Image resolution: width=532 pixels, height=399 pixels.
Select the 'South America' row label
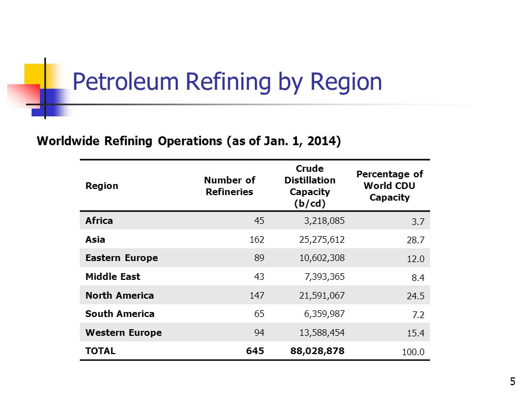point(120,314)
